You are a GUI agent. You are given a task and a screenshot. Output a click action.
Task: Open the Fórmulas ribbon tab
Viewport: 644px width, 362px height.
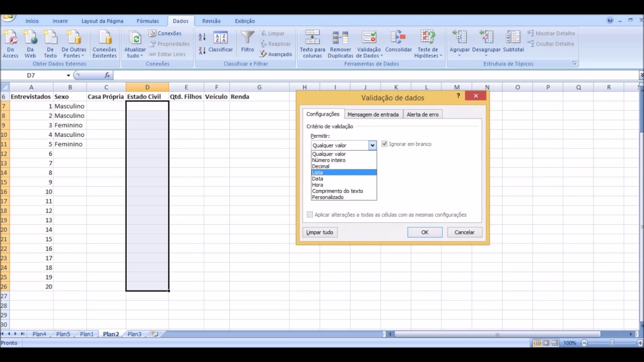coord(147,21)
